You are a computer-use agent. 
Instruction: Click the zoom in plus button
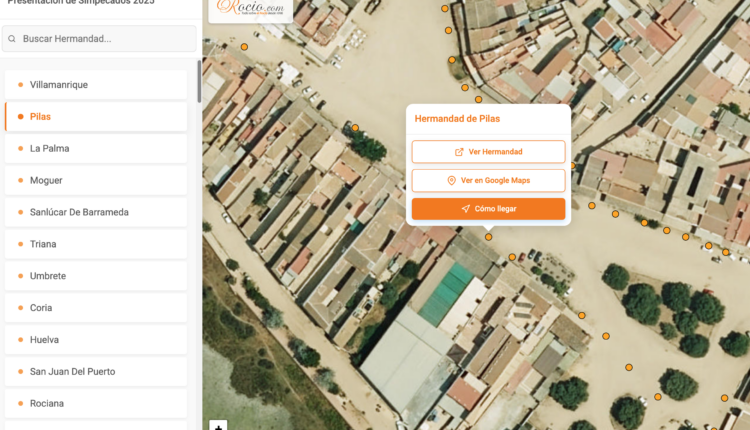tap(218, 426)
